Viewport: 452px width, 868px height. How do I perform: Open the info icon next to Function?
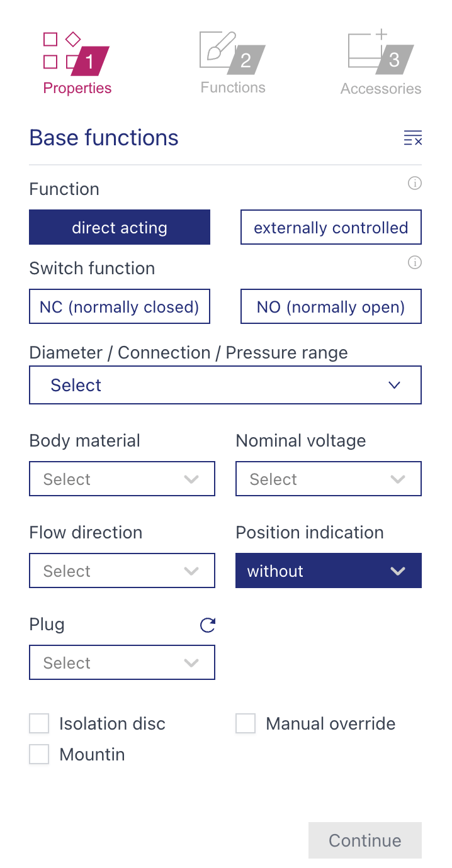point(415,183)
